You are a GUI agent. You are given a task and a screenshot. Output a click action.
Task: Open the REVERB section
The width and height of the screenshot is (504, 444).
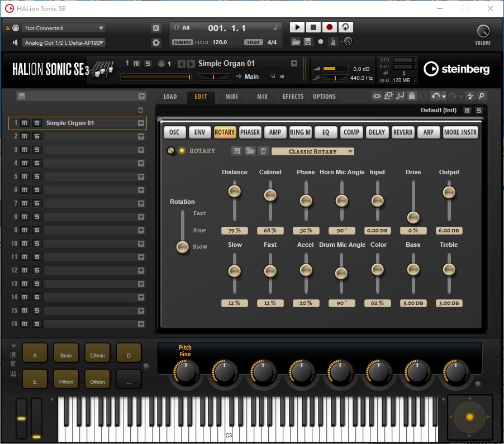pyautogui.click(x=402, y=132)
